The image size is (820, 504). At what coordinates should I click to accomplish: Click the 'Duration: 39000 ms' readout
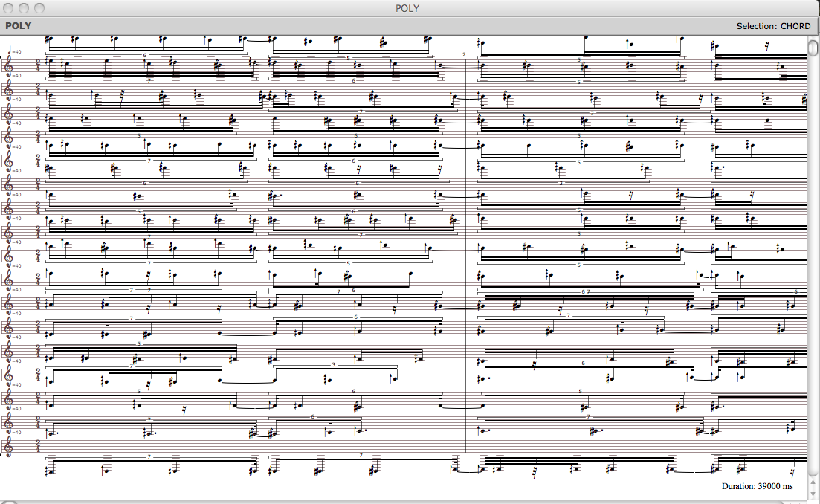pos(757,486)
